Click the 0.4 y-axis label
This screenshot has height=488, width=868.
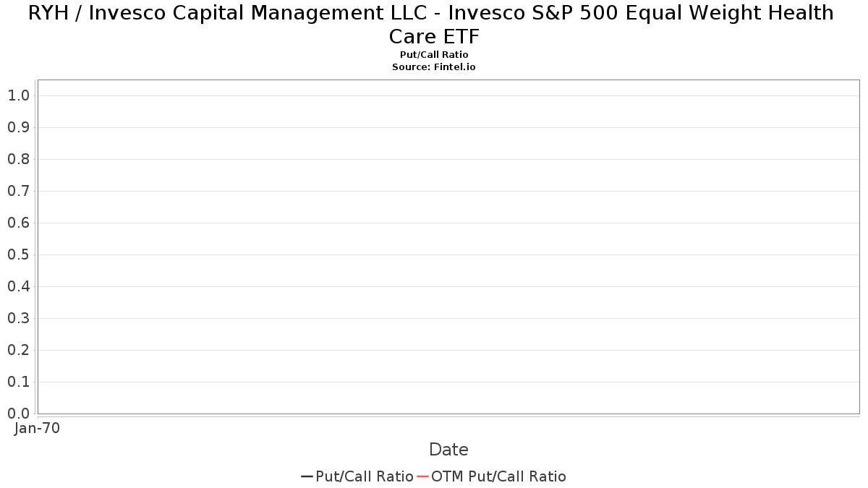[x=18, y=286]
